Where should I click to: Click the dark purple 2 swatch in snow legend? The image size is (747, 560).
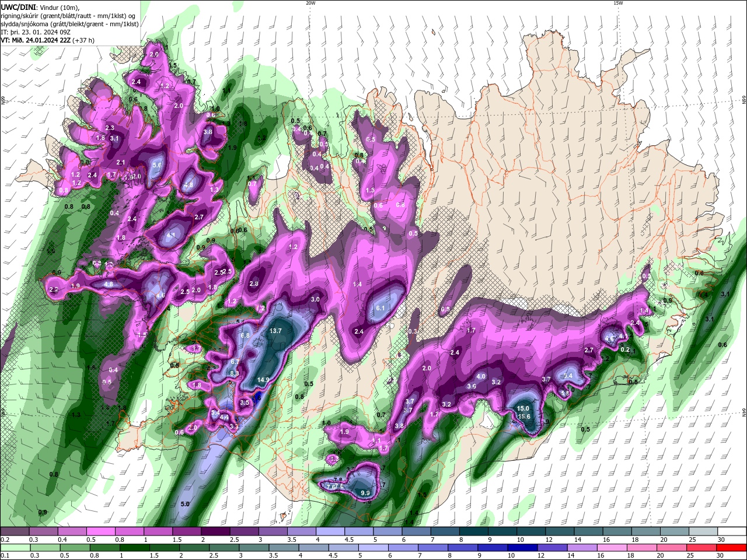click(x=215, y=531)
